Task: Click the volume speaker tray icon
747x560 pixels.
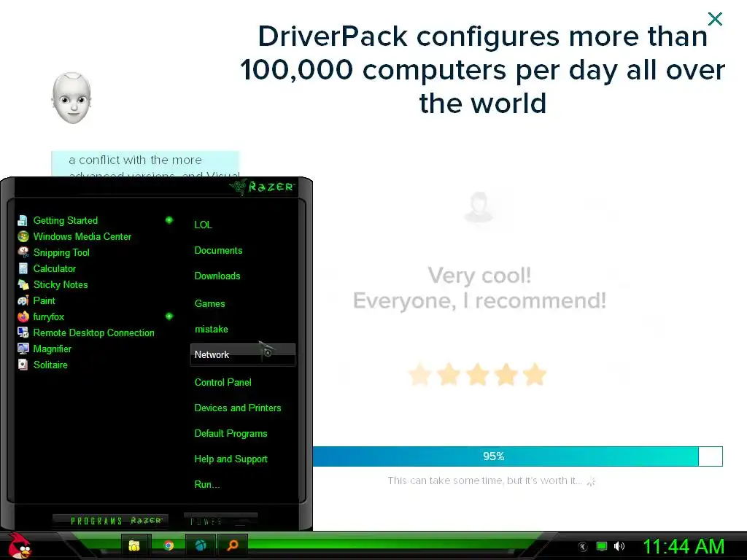Action: point(619,546)
